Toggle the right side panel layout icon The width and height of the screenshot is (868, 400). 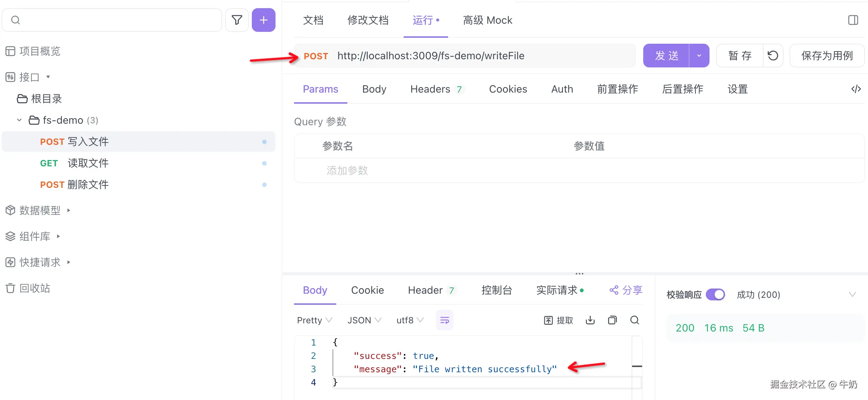[853, 20]
